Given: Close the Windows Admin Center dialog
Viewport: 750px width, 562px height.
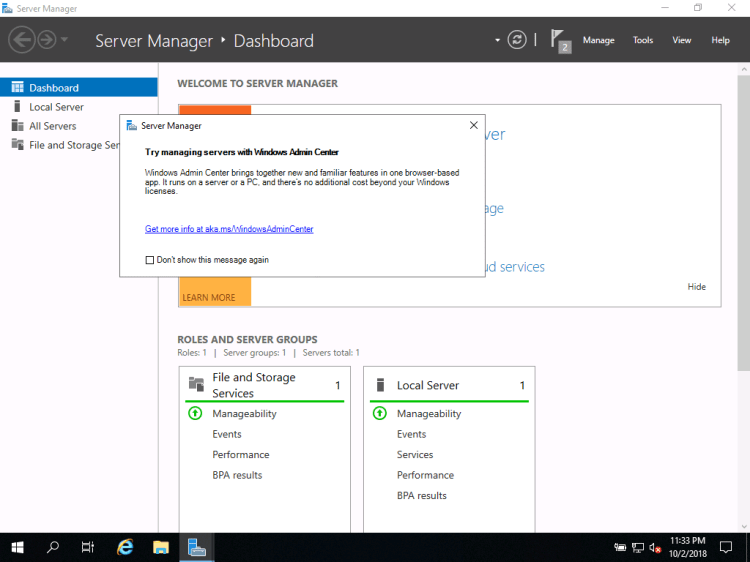Looking at the screenshot, I should tap(473, 126).
